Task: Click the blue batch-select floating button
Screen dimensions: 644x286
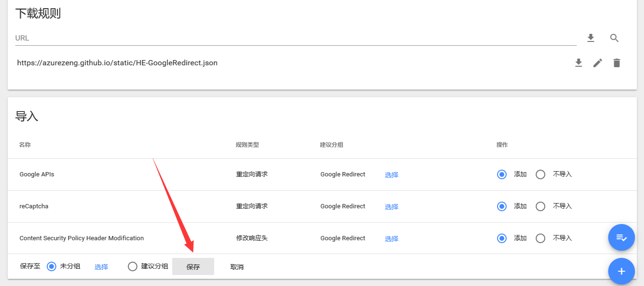Action: point(621,237)
